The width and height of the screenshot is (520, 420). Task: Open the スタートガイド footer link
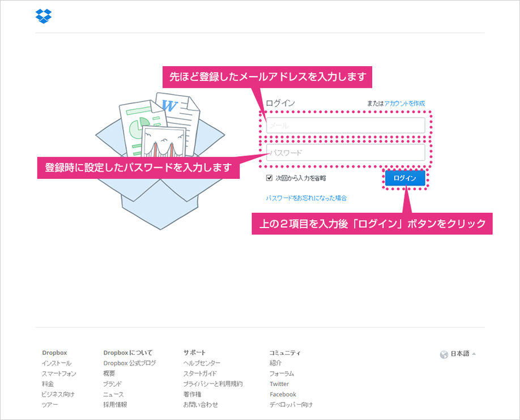(201, 374)
